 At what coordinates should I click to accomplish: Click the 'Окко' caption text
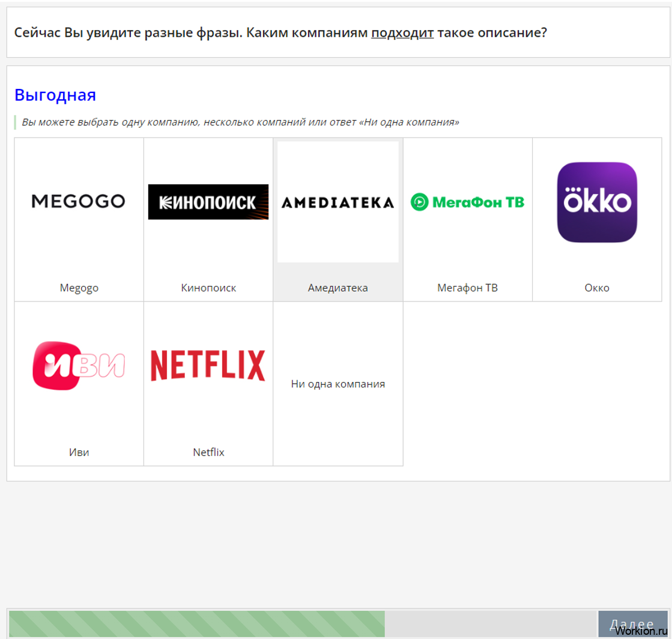tap(597, 288)
